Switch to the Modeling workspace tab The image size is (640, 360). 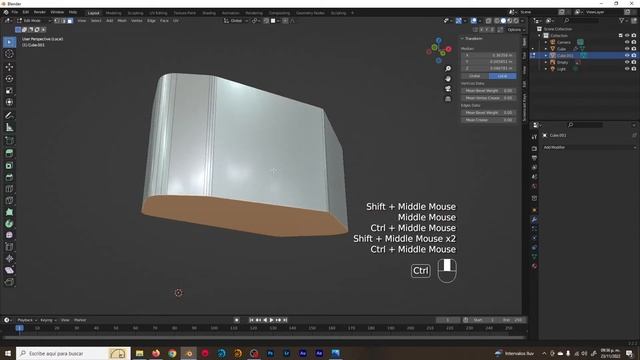tap(113, 13)
